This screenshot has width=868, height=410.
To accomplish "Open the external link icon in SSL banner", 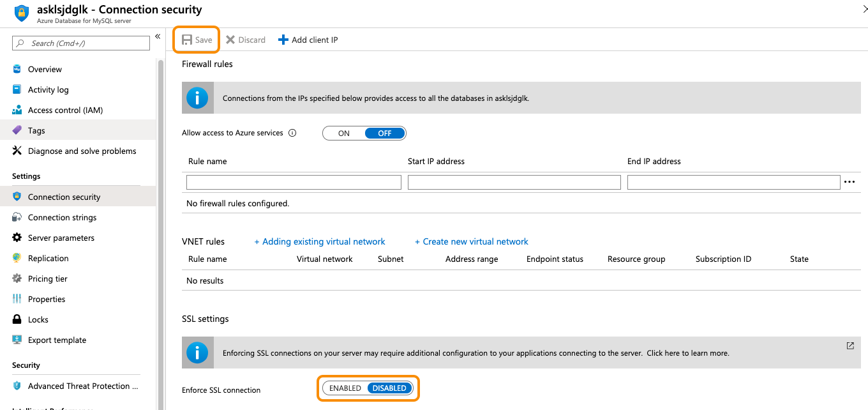I will point(850,345).
